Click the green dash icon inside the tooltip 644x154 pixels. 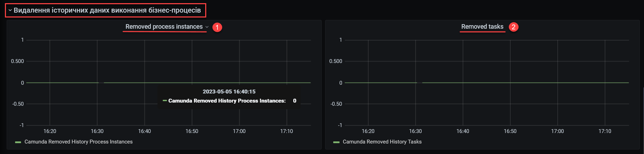165,101
